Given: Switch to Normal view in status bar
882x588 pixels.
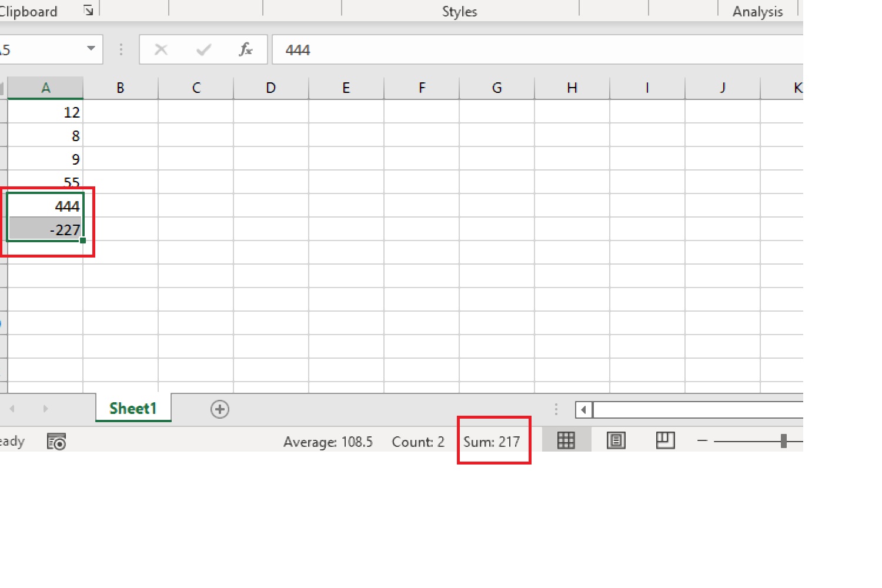Looking at the screenshot, I should pyautogui.click(x=566, y=440).
